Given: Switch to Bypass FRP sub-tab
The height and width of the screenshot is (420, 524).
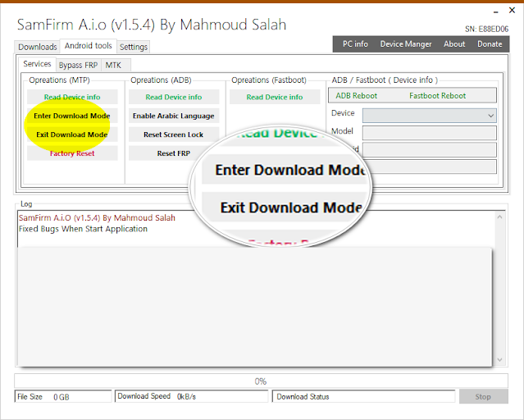Looking at the screenshot, I should point(78,65).
